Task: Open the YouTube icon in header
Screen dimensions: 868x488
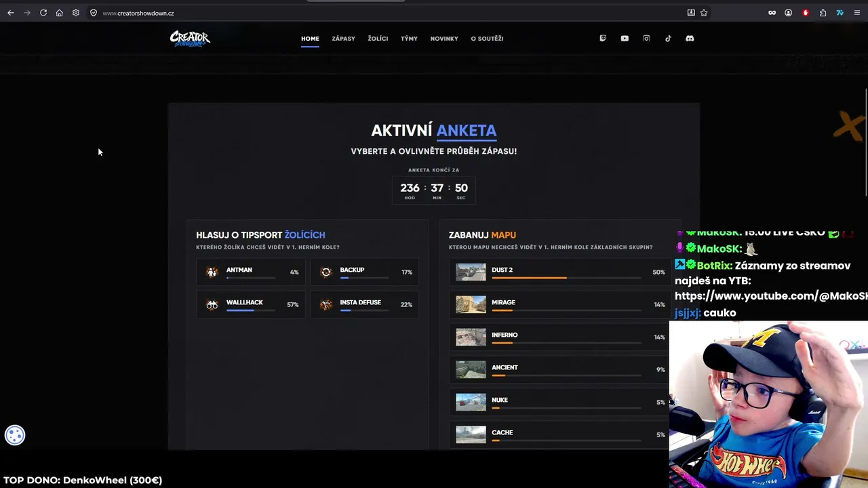Action: [x=625, y=39]
